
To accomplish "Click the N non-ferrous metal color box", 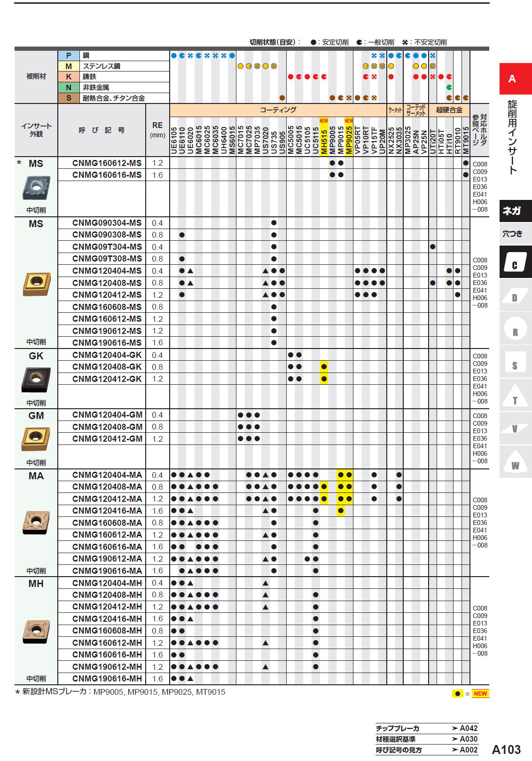I will [69, 87].
